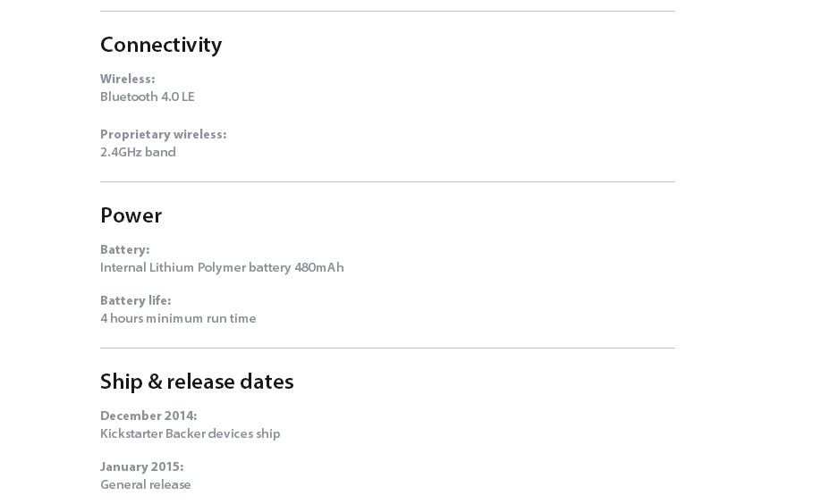Select the Battery label

click(x=124, y=250)
